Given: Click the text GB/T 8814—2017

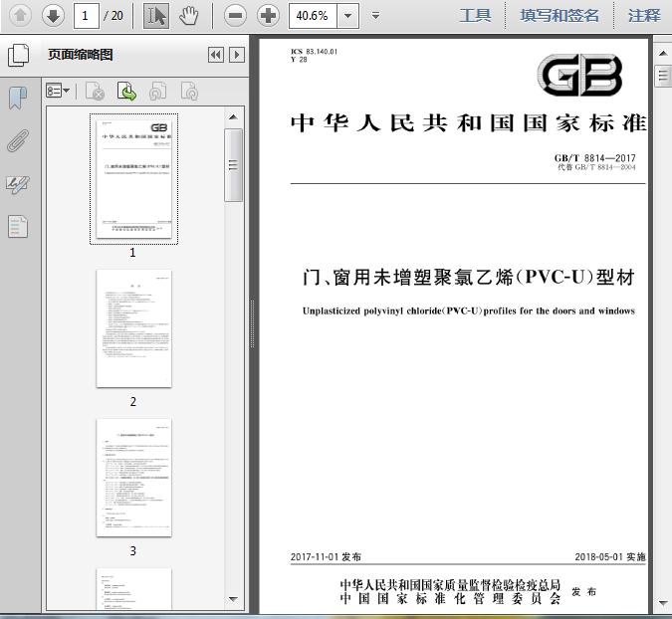Looking at the screenshot, I should 595,158.
